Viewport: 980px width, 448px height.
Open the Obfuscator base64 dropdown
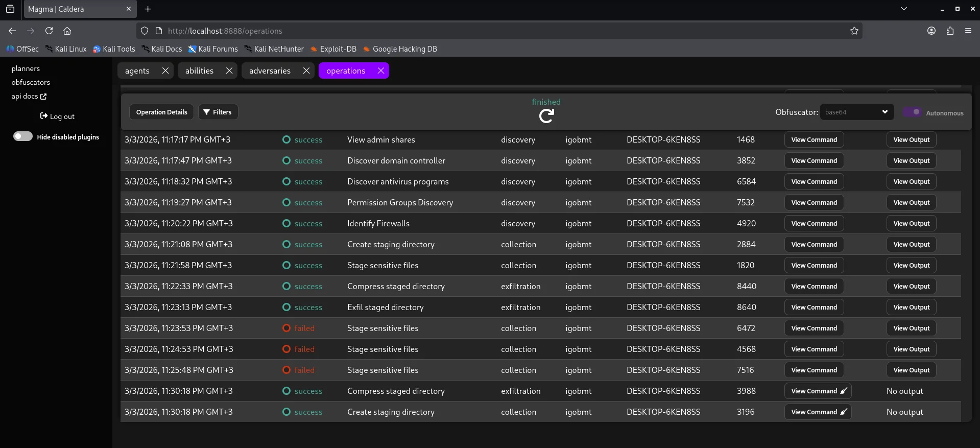pyautogui.click(x=856, y=112)
